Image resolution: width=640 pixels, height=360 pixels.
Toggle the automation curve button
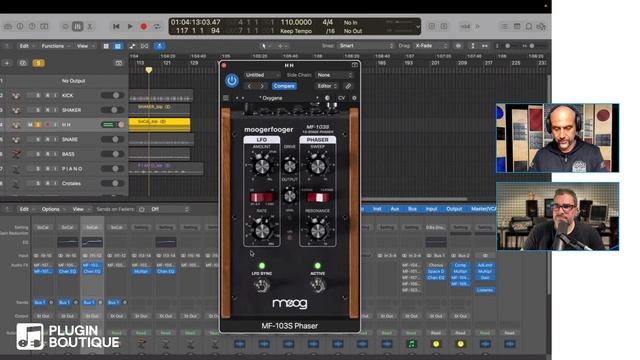click(132, 46)
